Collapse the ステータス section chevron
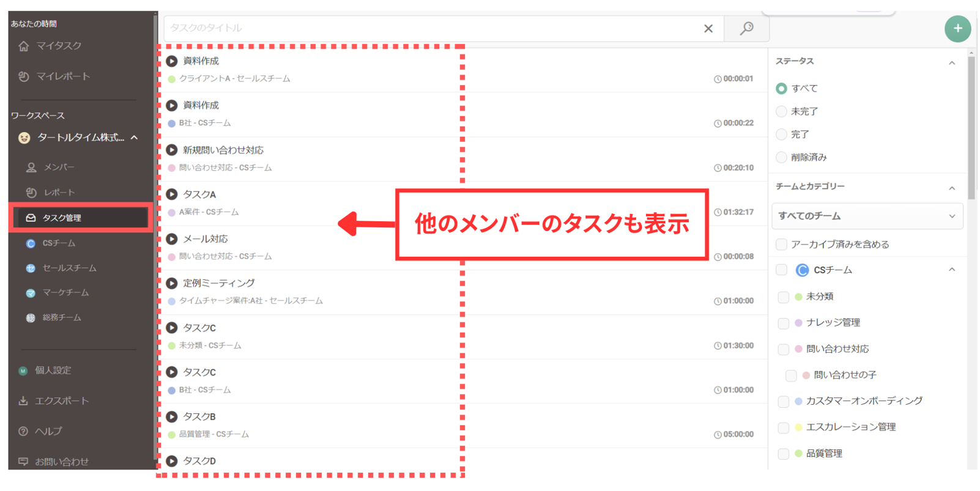The image size is (980, 491). point(951,62)
